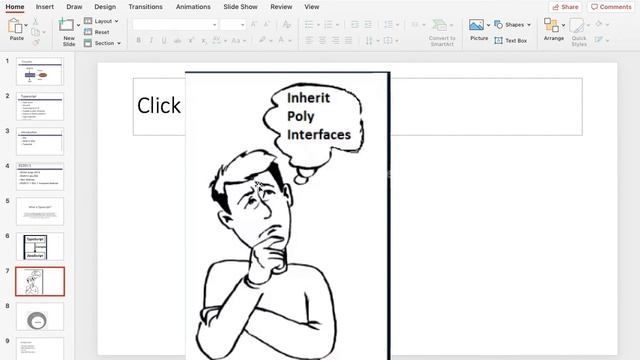Toggle Align Left paragraph alignment
The image size is (640, 360).
[x=309, y=40]
